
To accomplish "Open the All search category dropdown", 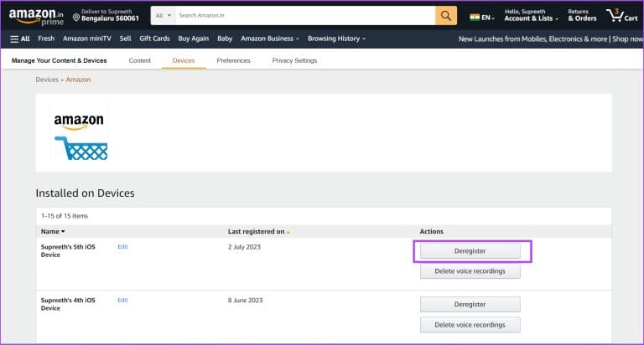I will pos(163,16).
